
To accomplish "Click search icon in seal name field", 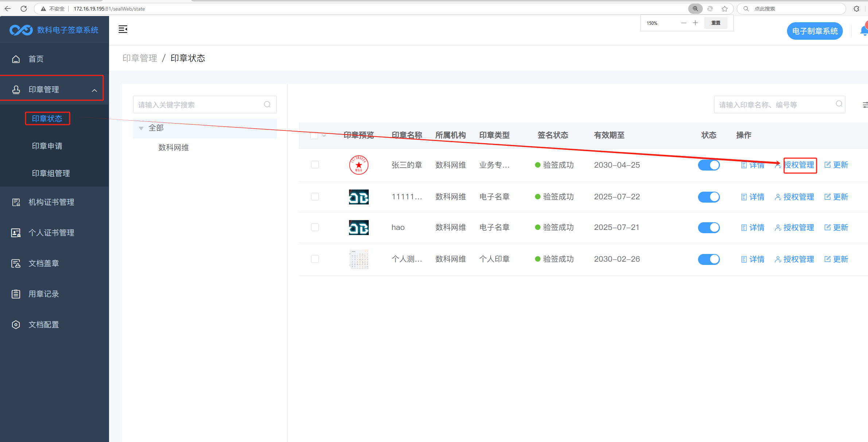I will pos(839,104).
